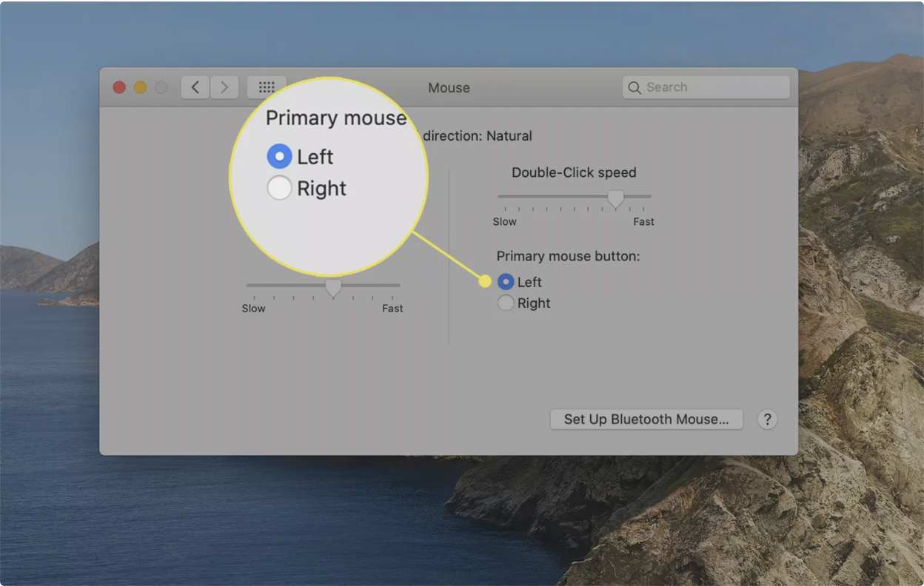Click the forward chevron in the toolbar
This screenshot has height=586, width=924.
(224, 87)
